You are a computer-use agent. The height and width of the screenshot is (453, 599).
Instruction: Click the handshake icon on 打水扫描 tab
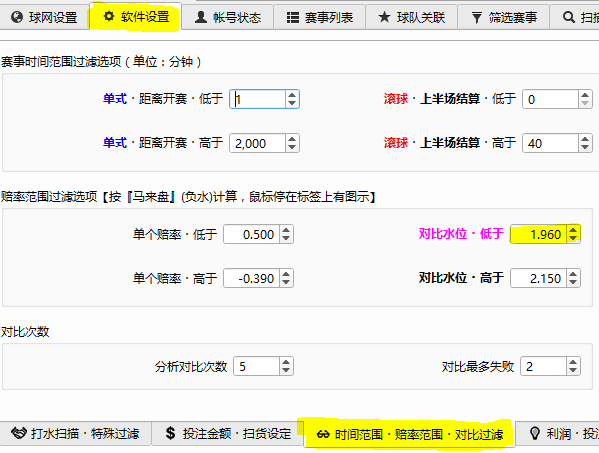pyautogui.click(x=18, y=433)
